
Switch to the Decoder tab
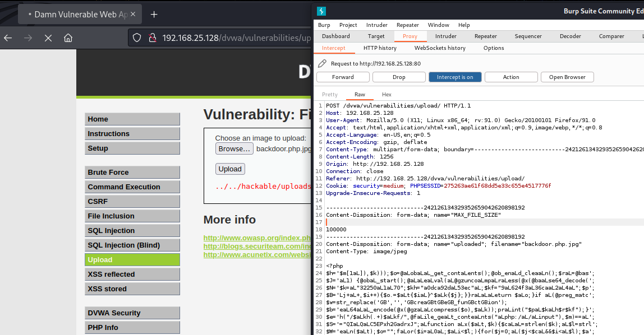pyautogui.click(x=570, y=36)
